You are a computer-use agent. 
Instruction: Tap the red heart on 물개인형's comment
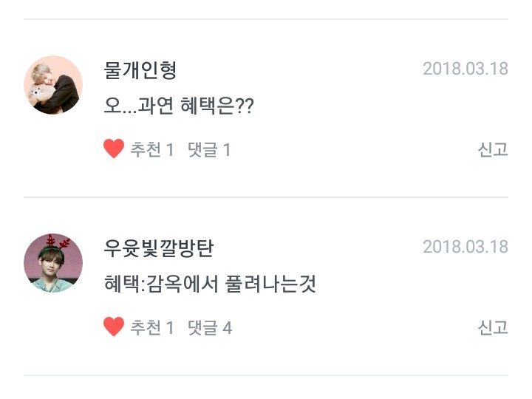113,149
